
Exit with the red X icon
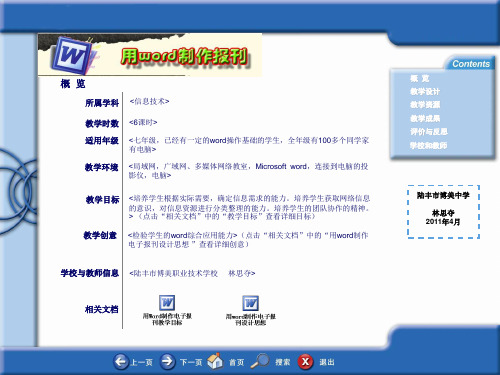tap(305, 362)
